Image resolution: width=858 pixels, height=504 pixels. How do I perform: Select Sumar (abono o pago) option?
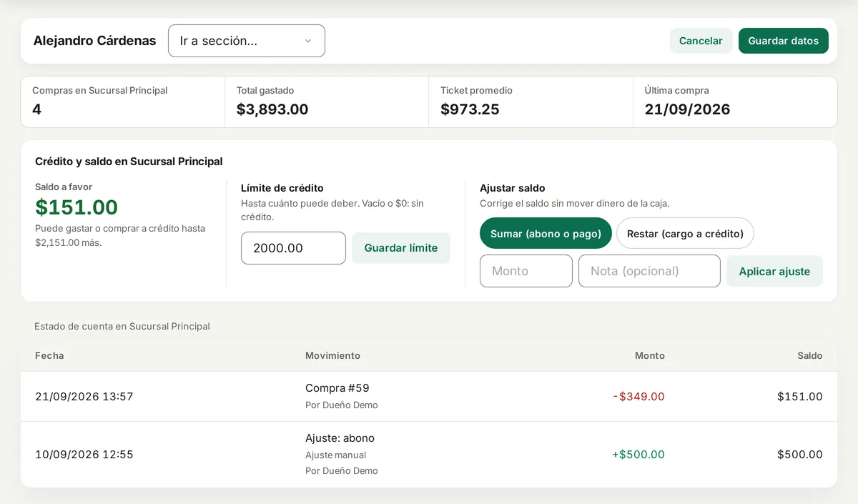click(x=546, y=233)
